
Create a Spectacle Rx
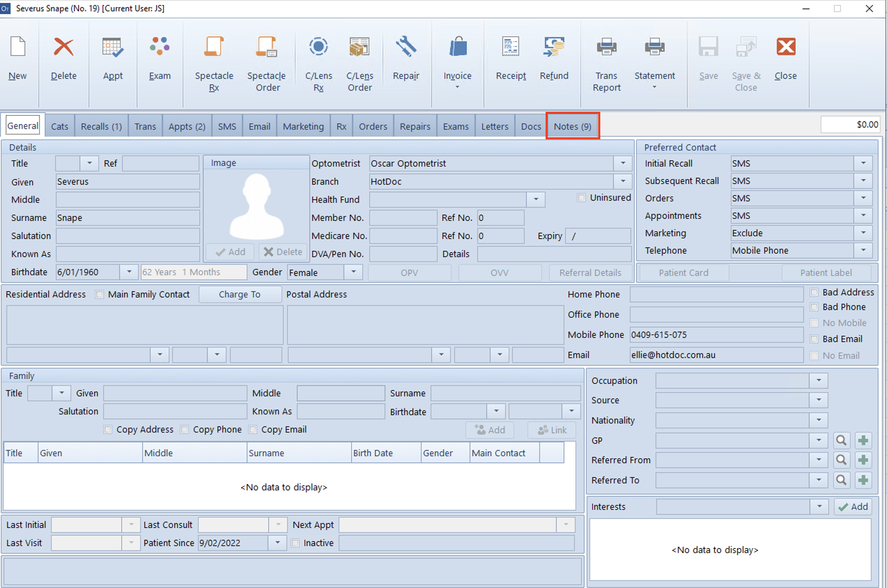pos(214,46)
